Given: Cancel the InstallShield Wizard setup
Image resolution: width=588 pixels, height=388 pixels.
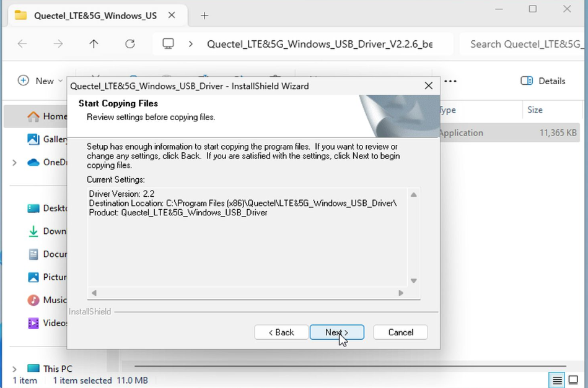Looking at the screenshot, I should pos(400,332).
